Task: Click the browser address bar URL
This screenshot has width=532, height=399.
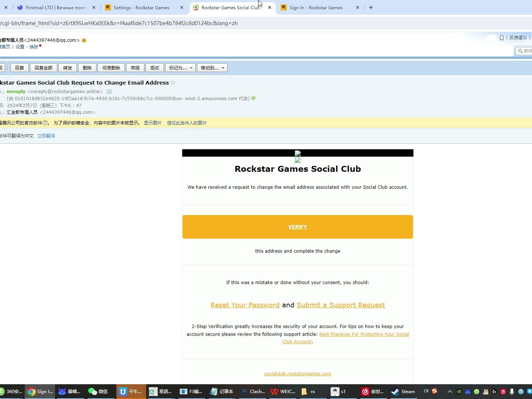Action: (x=119, y=23)
